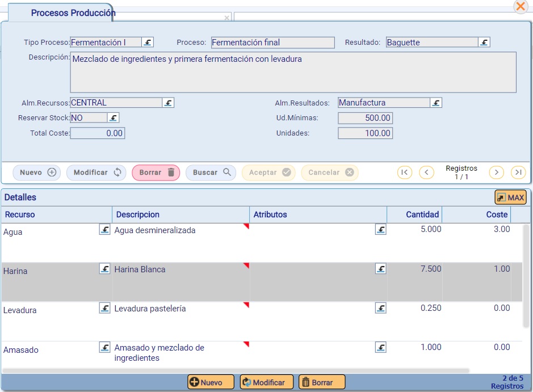Open resource lookup in the Agua row
Screen dimensions: 533x392
[104, 230]
